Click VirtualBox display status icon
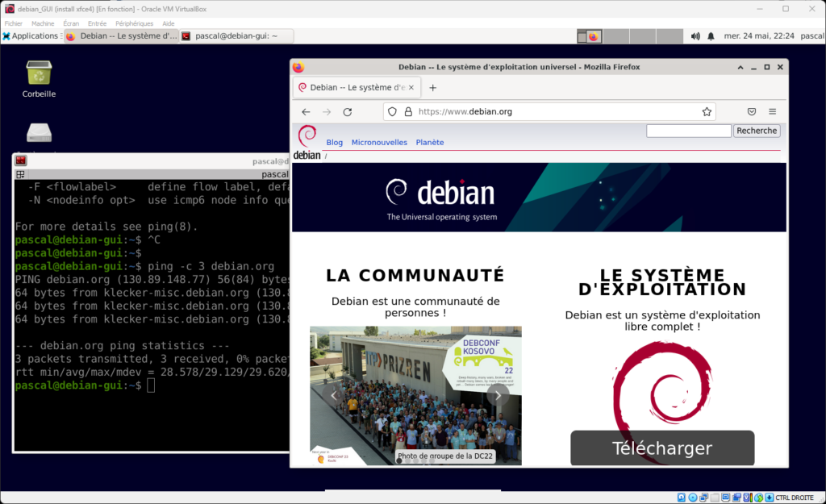 click(725, 498)
